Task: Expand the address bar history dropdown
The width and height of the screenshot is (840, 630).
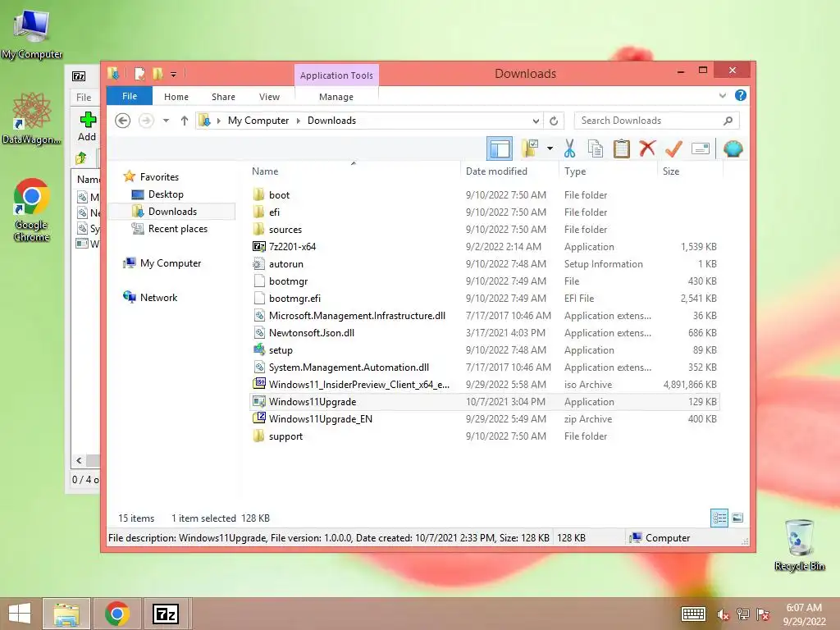Action: (x=535, y=121)
